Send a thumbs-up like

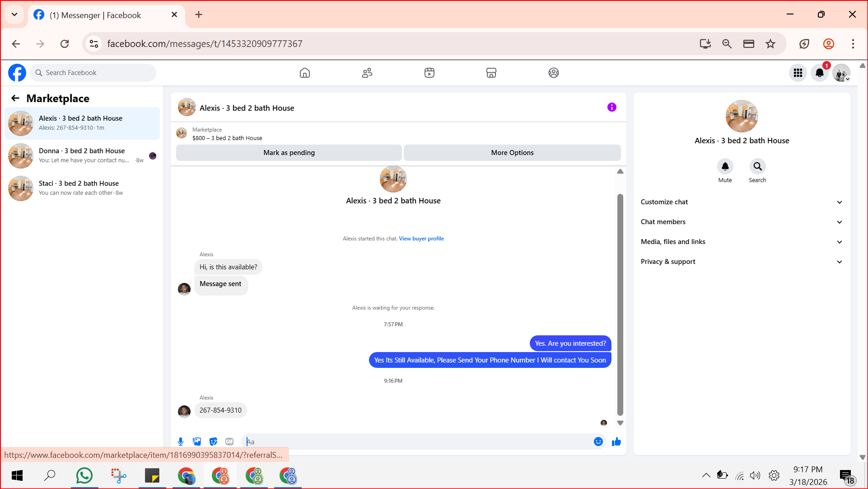pos(616,442)
